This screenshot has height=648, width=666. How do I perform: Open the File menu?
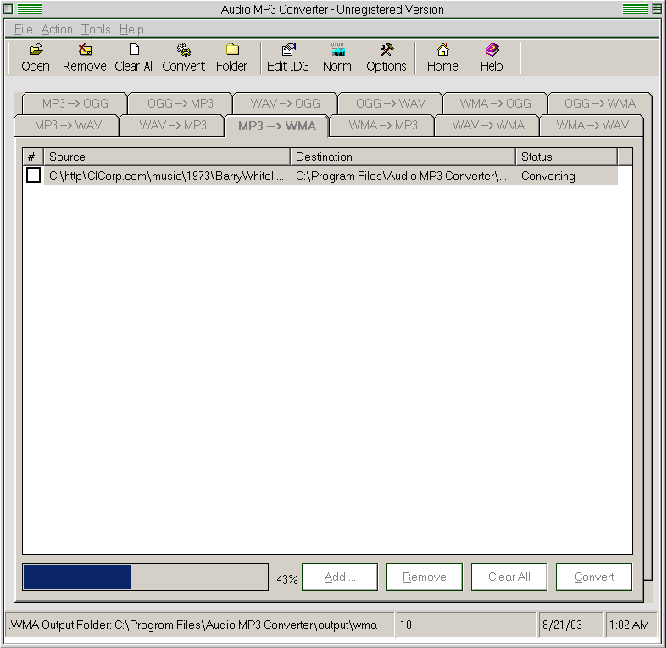(x=23, y=29)
